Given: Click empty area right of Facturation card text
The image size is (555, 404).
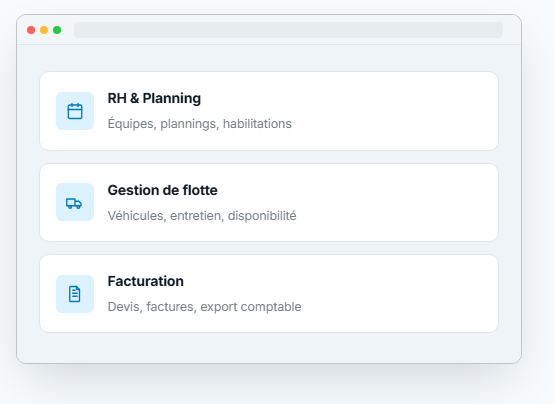Looking at the screenshot, I should [x=398, y=294].
